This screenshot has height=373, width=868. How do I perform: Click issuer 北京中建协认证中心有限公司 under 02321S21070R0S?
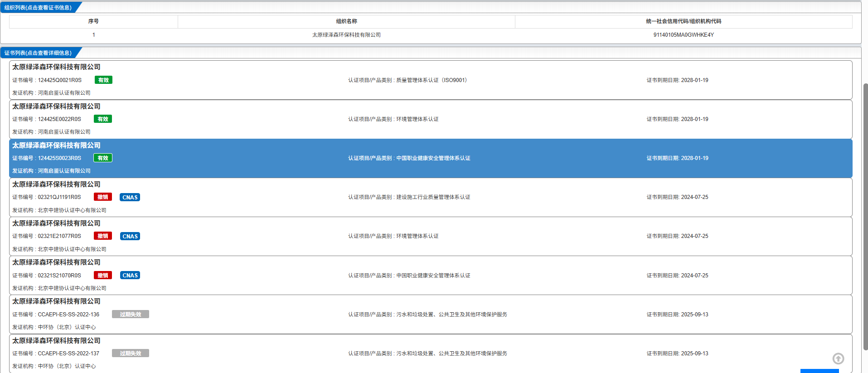pos(72,288)
